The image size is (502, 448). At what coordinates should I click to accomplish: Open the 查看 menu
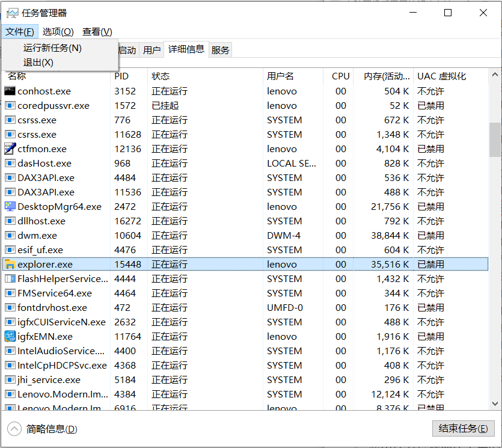pos(96,31)
